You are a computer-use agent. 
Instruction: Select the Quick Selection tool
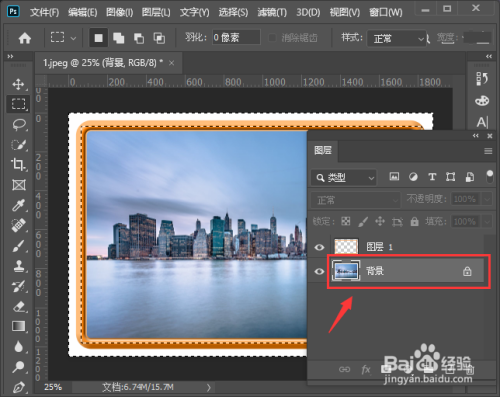click(x=18, y=145)
